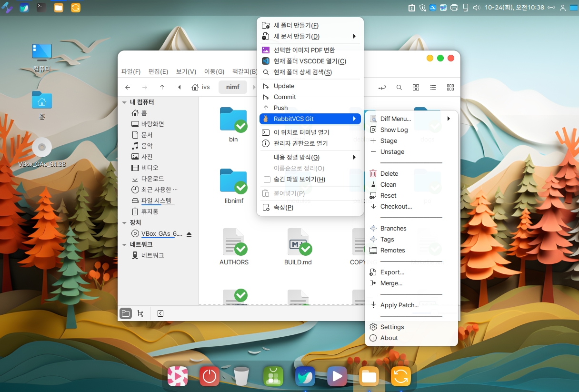Viewport: 579px width, 392px height.
Task: Click the nimf breadcrumb button
Action: 233,87
